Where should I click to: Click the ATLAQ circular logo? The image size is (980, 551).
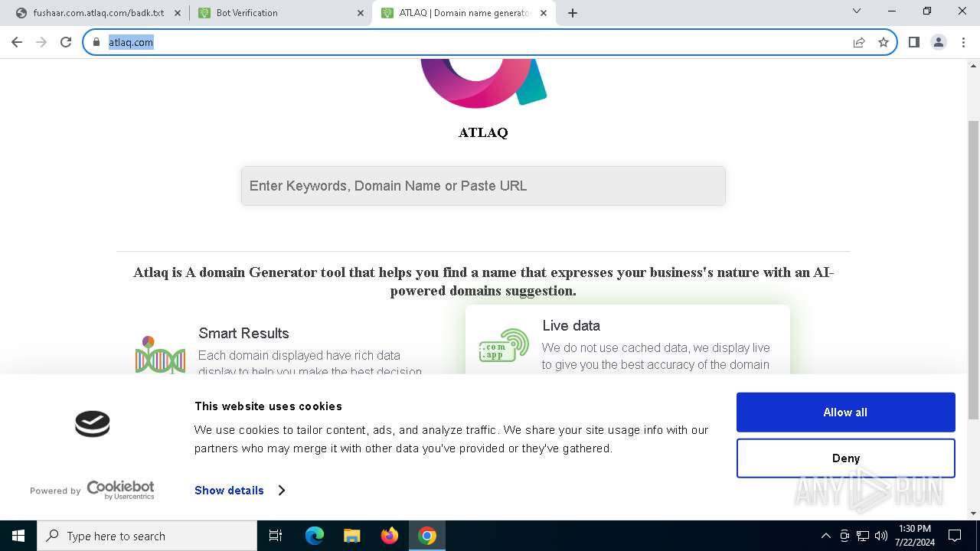482,83
